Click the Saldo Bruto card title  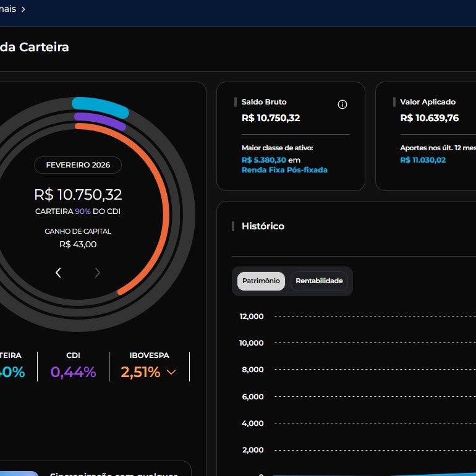(264, 102)
